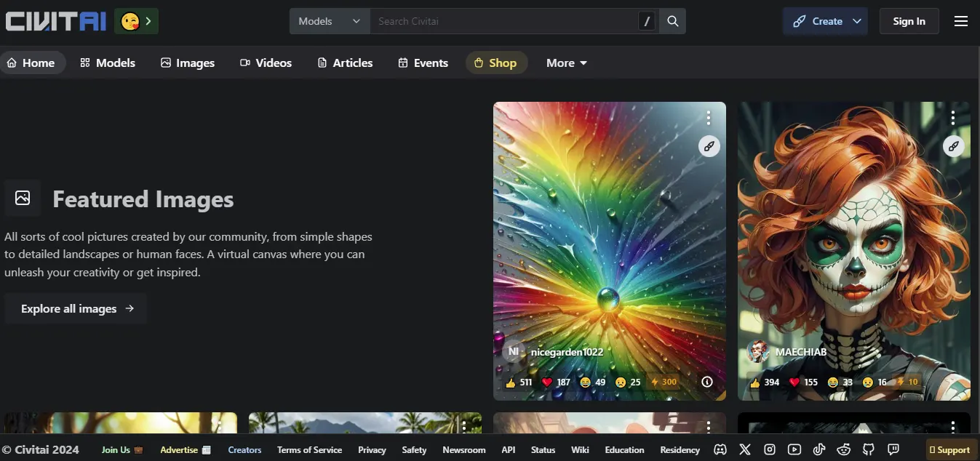The image size is (980, 461).
Task: Click the search magnifier icon
Action: [673, 21]
